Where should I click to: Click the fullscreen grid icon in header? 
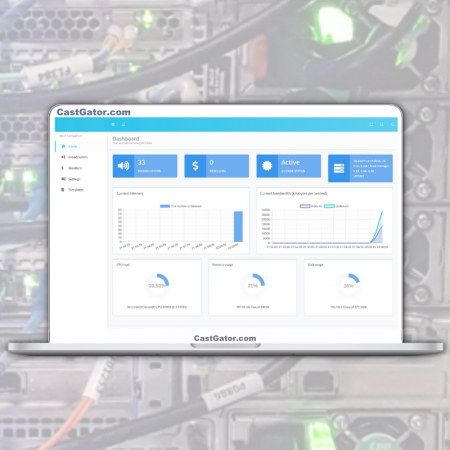click(x=371, y=124)
